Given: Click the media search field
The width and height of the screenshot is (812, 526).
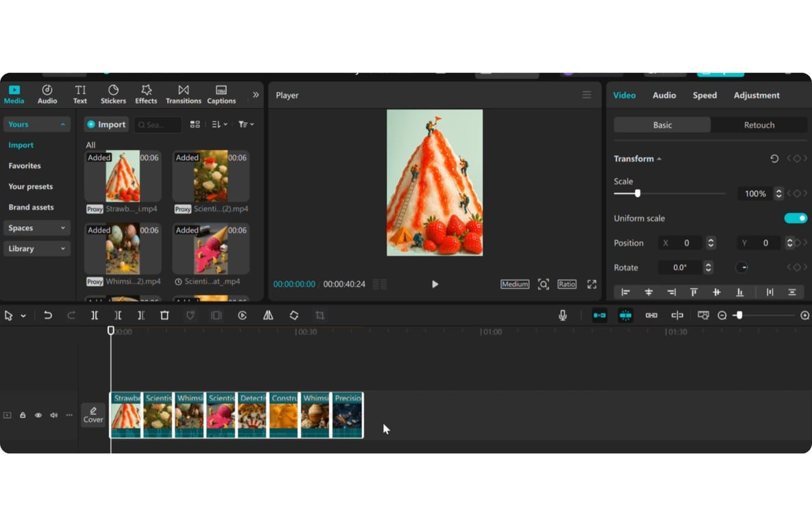Looking at the screenshot, I should click(x=158, y=125).
